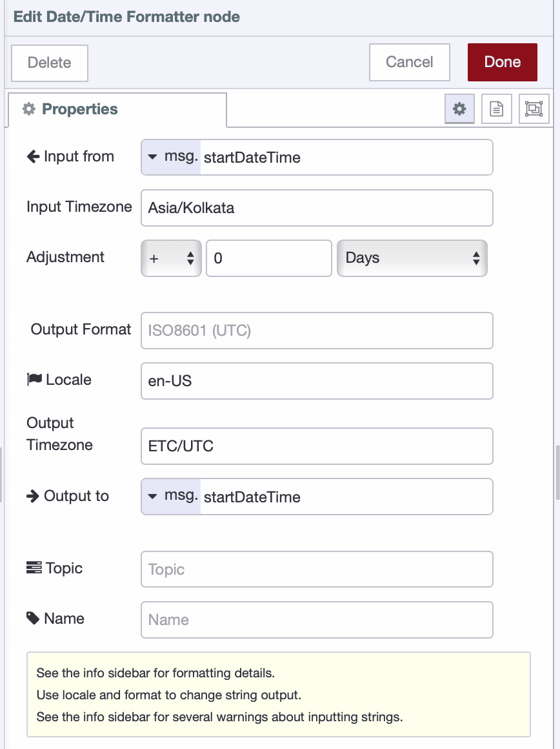Open the node Appearance settings icon
This screenshot has height=749, width=560.
pos(534,108)
